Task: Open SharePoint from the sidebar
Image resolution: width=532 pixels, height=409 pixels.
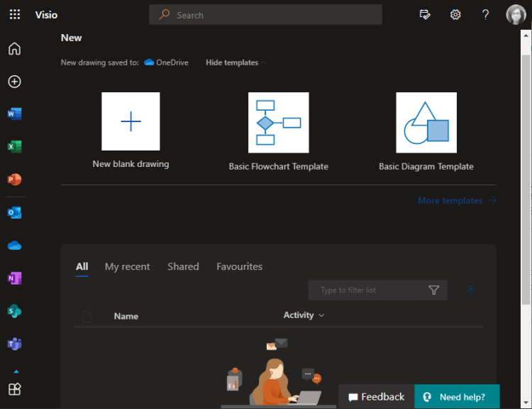Action: (15, 311)
